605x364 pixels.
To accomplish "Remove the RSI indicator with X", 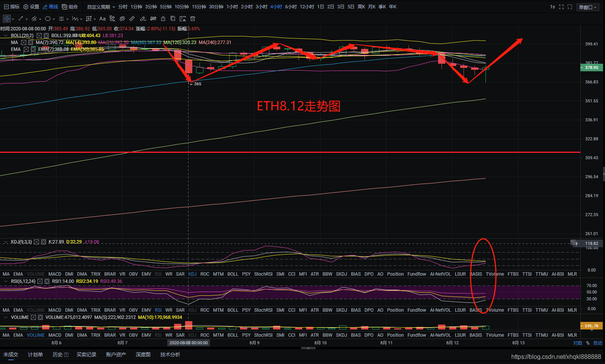I will pyautogui.click(x=47, y=281).
